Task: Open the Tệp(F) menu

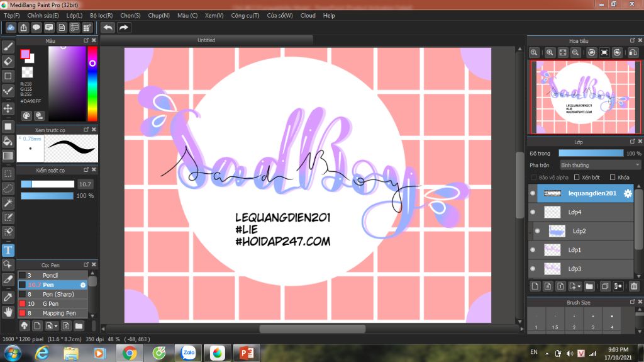Action: pos(12,15)
